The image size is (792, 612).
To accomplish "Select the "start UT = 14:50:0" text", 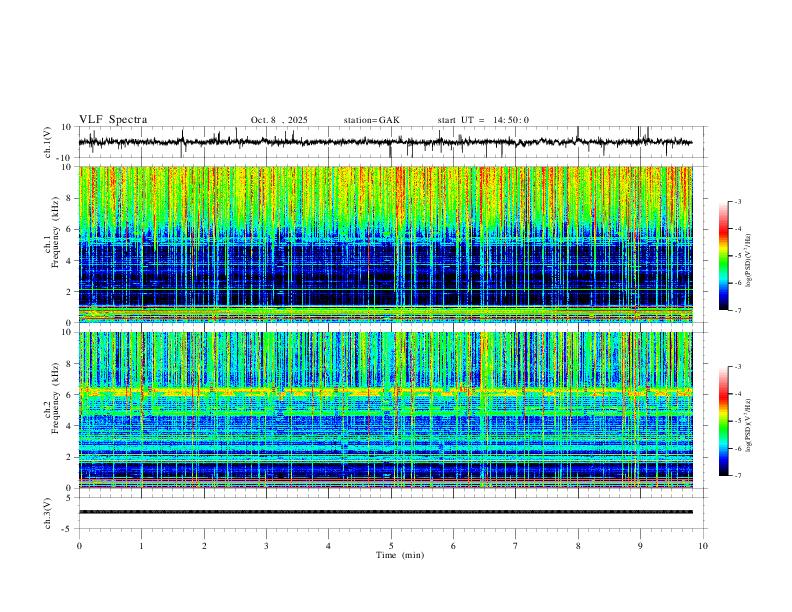I will (483, 120).
